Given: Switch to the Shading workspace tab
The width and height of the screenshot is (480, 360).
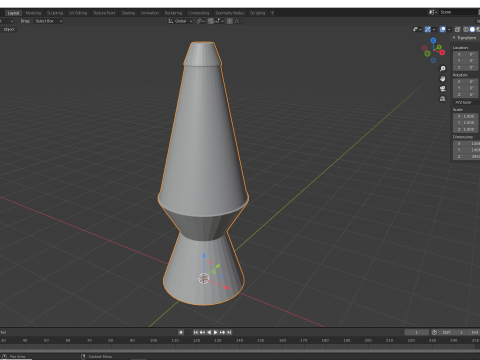Looking at the screenshot, I should tap(128, 13).
